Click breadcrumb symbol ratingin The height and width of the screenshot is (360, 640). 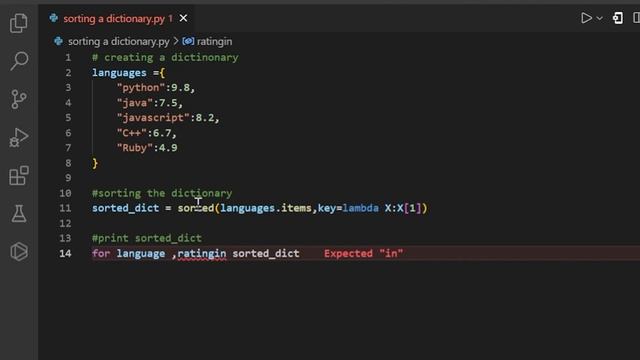point(214,42)
